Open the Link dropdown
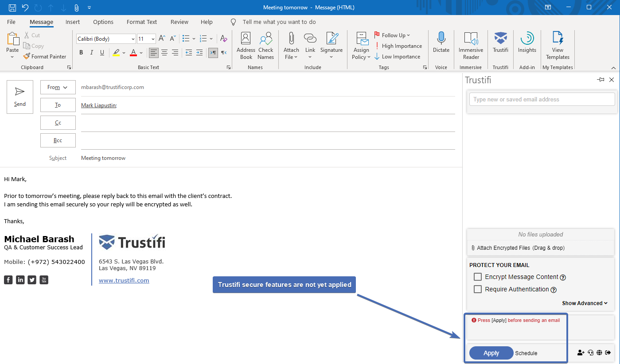Image resolution: width=620 pixels, height=364 pixels. (x=310, y=46)
